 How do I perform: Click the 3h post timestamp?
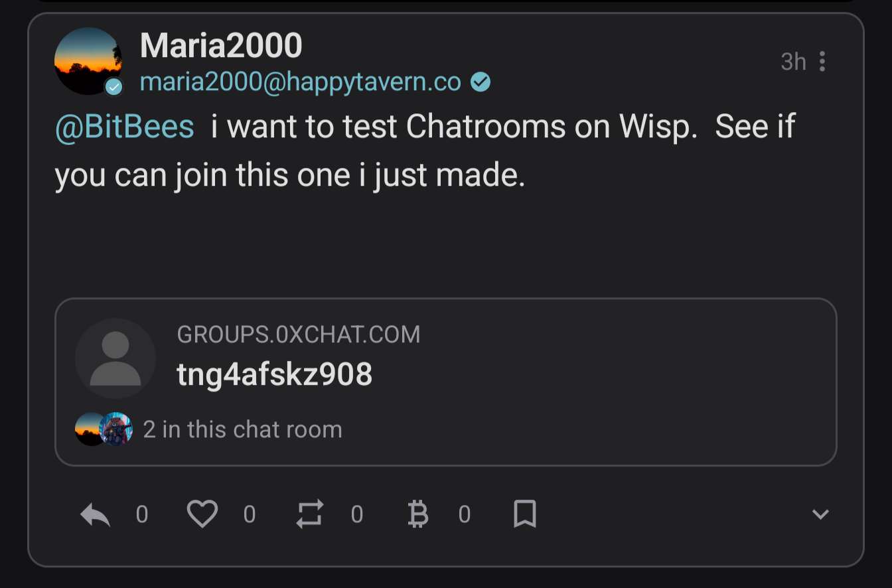[793, 62]
